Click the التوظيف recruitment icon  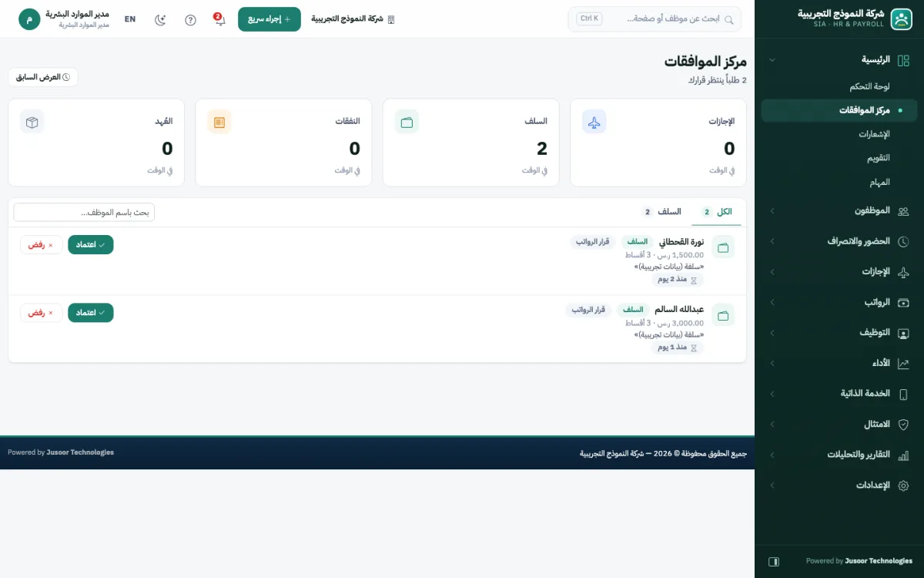[904, 333]
